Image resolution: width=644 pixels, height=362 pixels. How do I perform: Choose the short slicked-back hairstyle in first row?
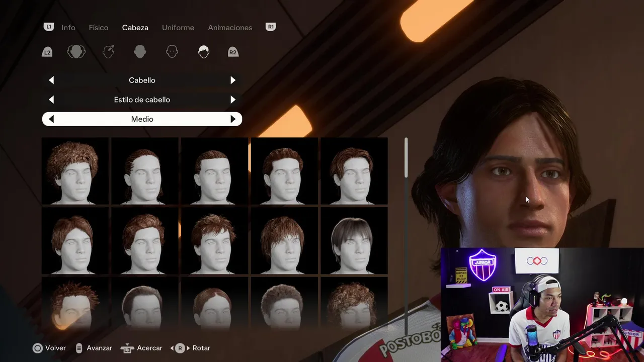pos(214,171)
